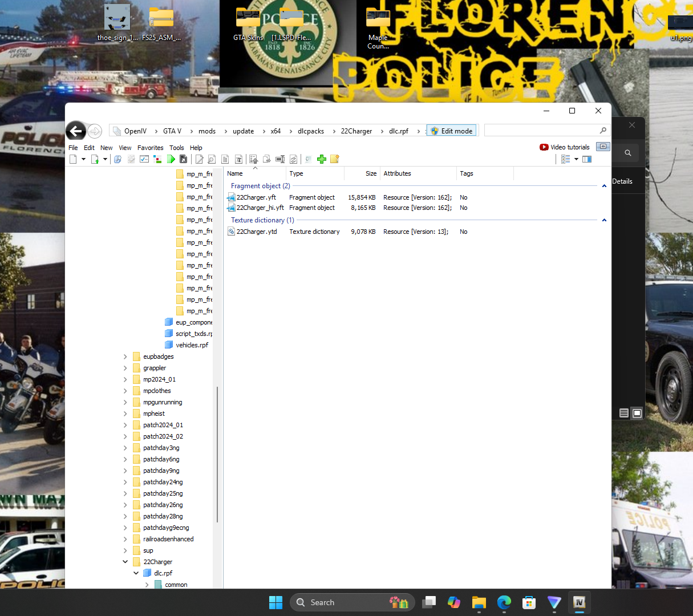
Task: Open the New menu
Action: pyautogui.click(x=107, y=148)
